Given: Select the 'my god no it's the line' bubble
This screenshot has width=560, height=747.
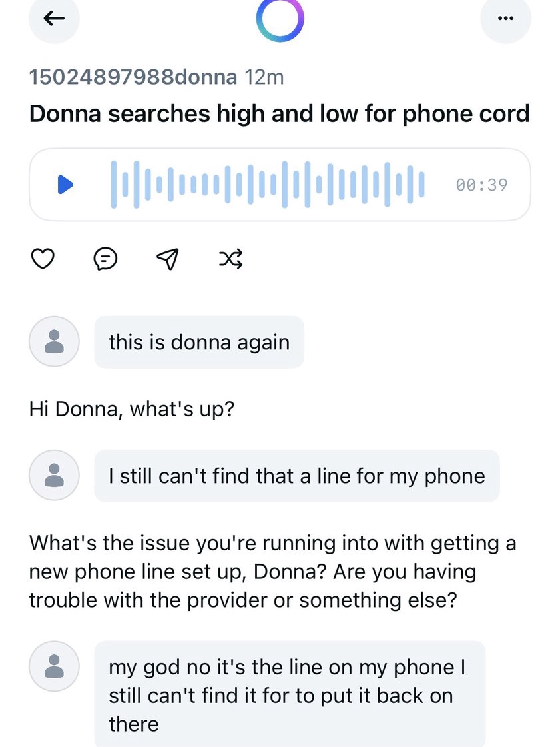Looking at the screenshot, I should (290, 694).
